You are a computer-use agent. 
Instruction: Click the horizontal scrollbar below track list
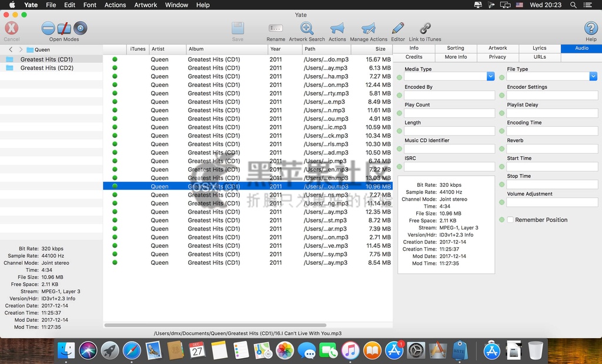click(215, 325)
